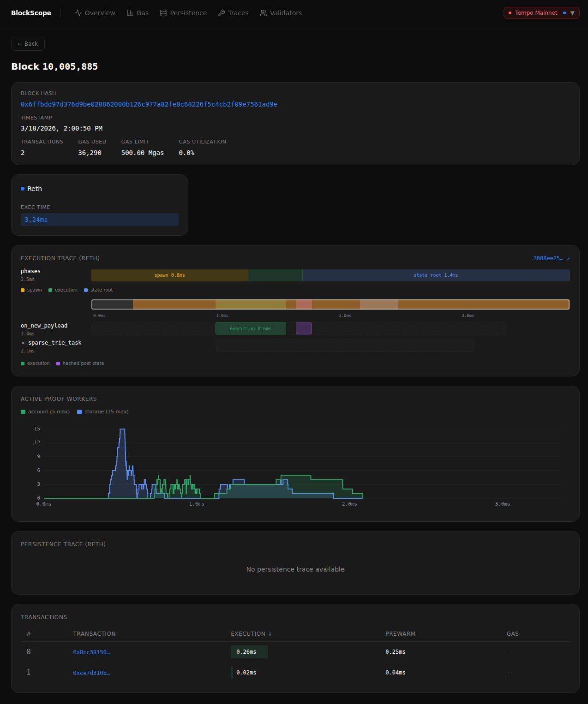Switch to the Validators tab
Screen dimensions: 588x704
point(281,13)
